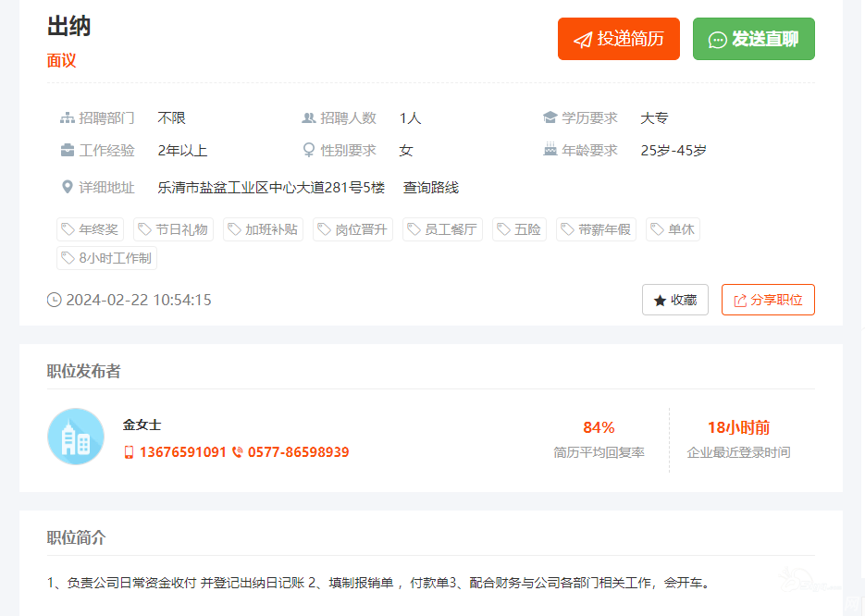Click the 收藏 favorite button
Image resolution: width=865 pixels, height=616 pixels.
click(x=675, y=300)
